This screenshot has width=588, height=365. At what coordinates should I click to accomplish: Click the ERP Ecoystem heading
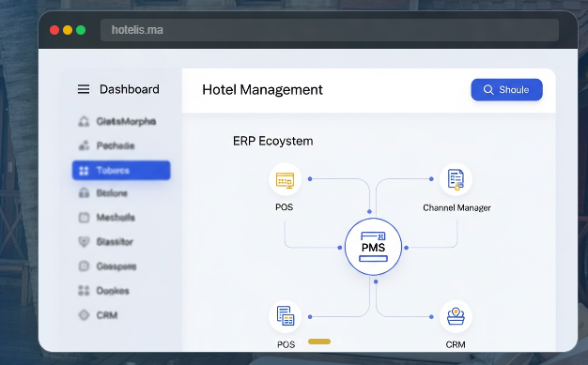pos(273,141)
